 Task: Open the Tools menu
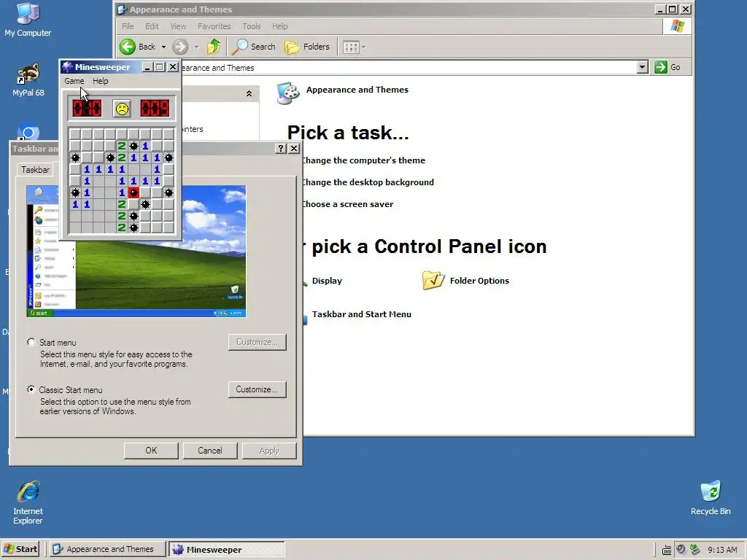(x=251, y=26)
